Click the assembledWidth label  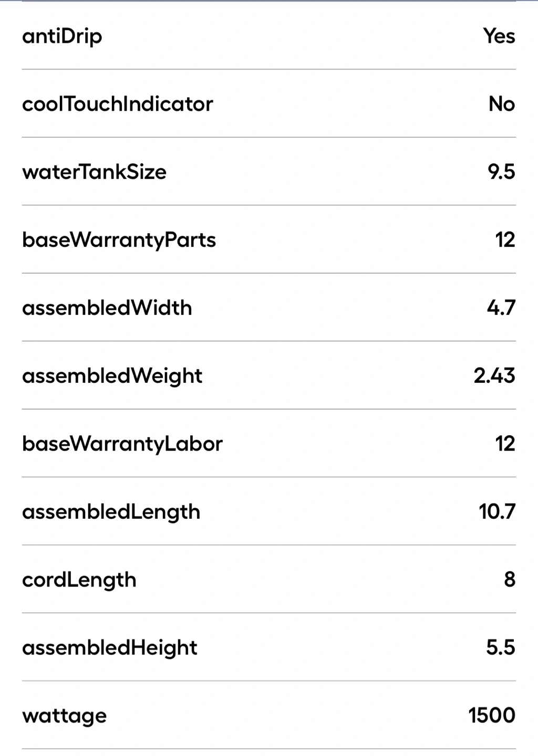pos(107,308)
